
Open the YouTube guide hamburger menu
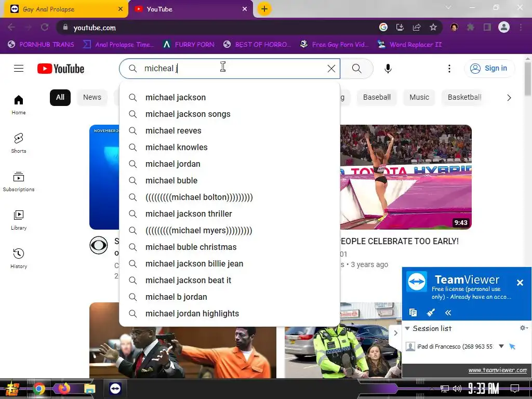pos(19,69)
